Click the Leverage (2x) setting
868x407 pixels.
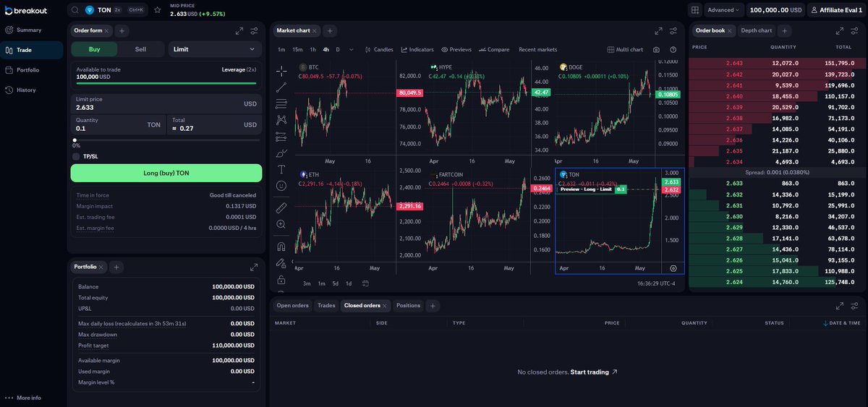(239, 69)
